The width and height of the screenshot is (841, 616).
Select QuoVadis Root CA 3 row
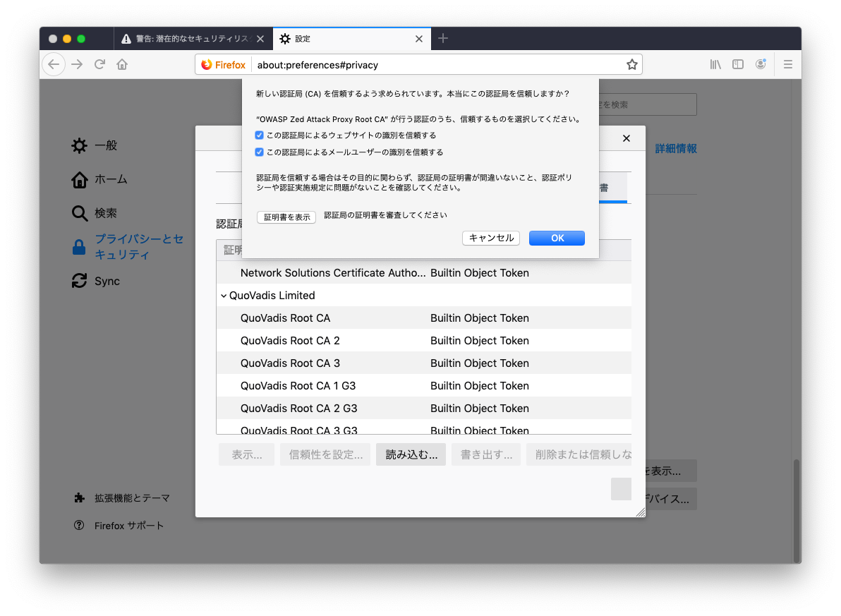coord(424,363)
